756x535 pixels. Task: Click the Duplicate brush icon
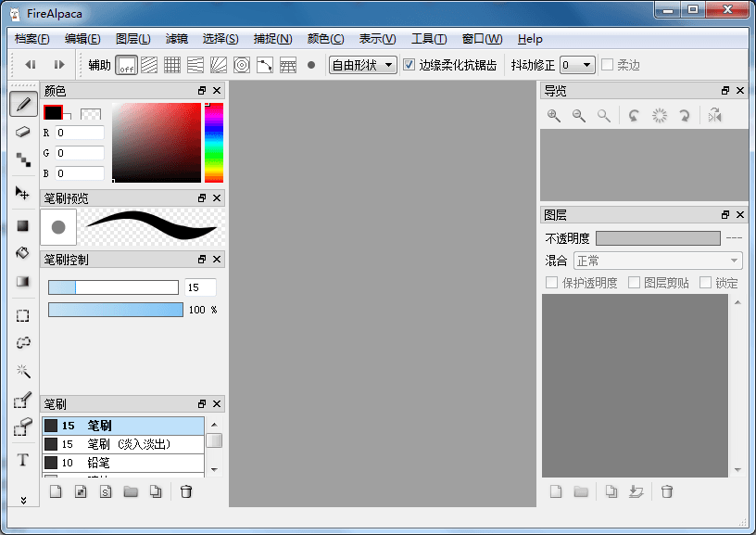click(x=156, y=491)
